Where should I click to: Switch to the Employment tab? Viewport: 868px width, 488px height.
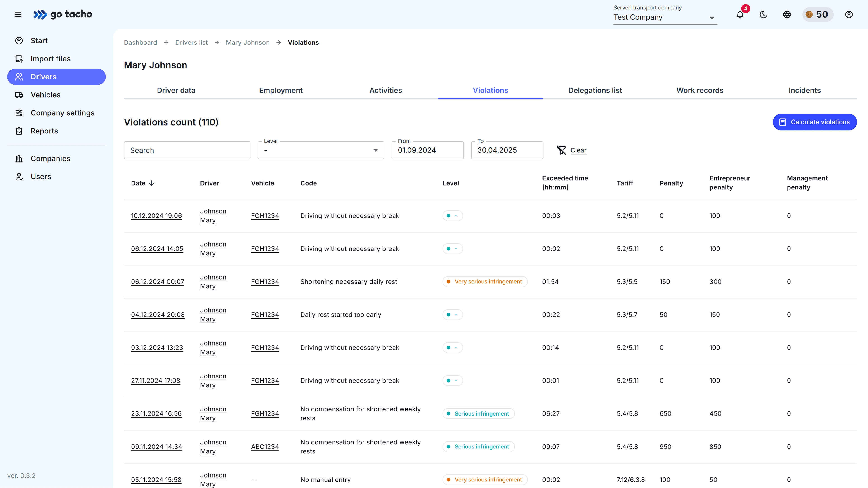pyautogui.click(x=281, y=90)
